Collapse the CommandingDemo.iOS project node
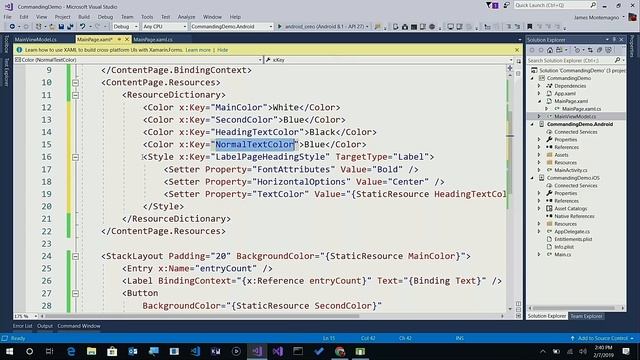The image size is (640, 360). (x=532, y=178)
